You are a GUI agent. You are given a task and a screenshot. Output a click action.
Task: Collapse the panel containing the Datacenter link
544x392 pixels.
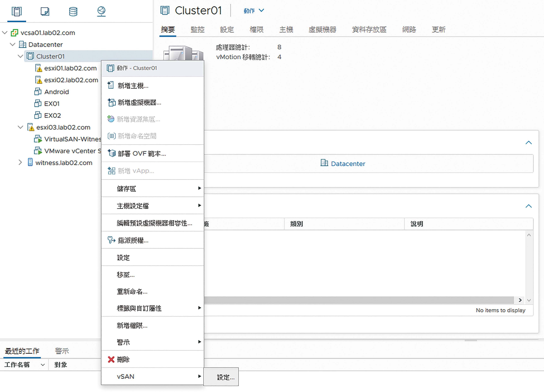coord(528,143)
